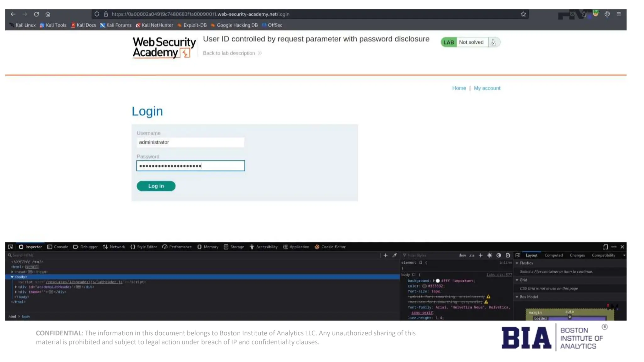Collapse the Box Model section
Image resolution: width=644 pixels, height=362 pixels.
(517, 297)
